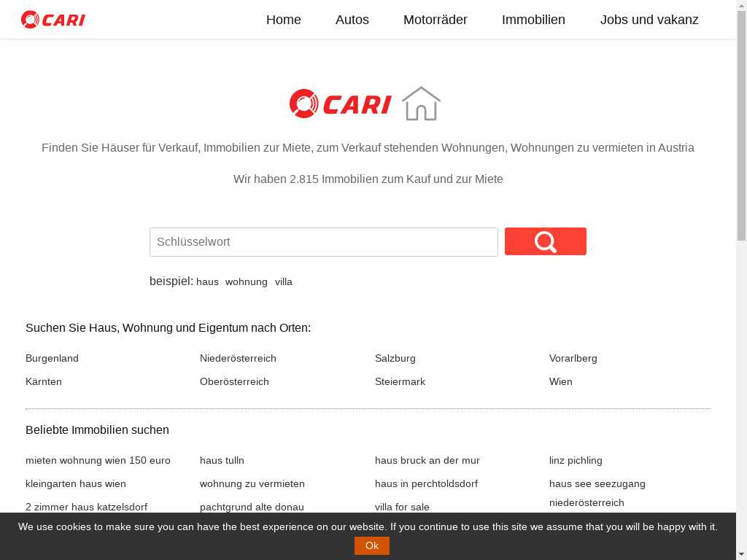Go to Motorräder section
Screen dimensions: 747x560
tap(436, 20)
